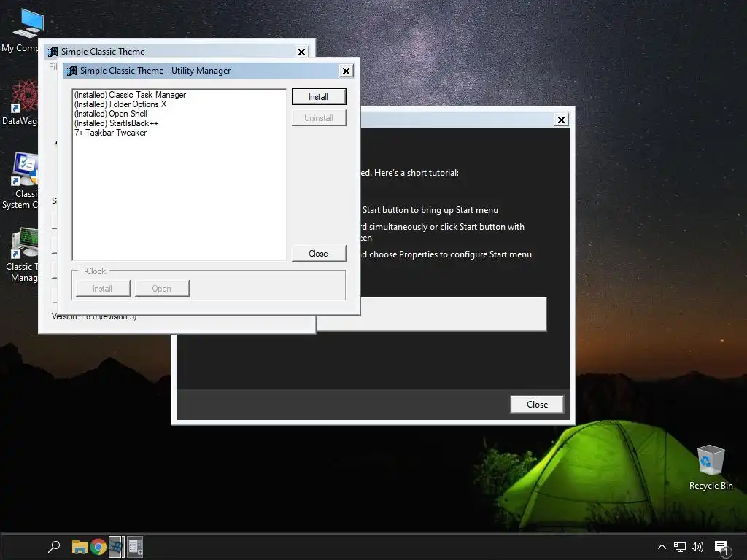The image size is (747, 560).
Task: Show hidden tray icons chevron
Action: coord(662,547)
